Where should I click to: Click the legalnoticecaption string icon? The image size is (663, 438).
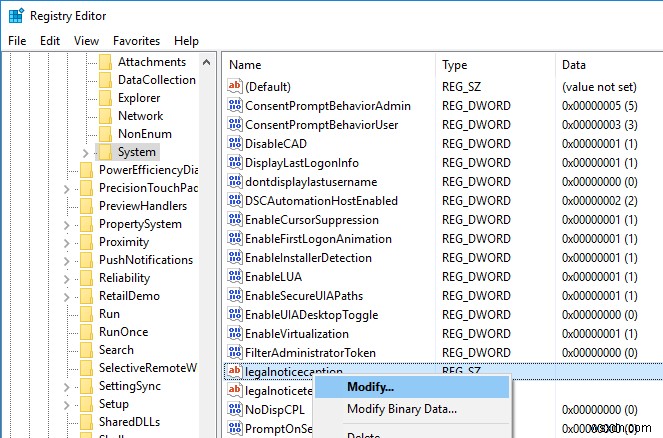click(235, 371)
